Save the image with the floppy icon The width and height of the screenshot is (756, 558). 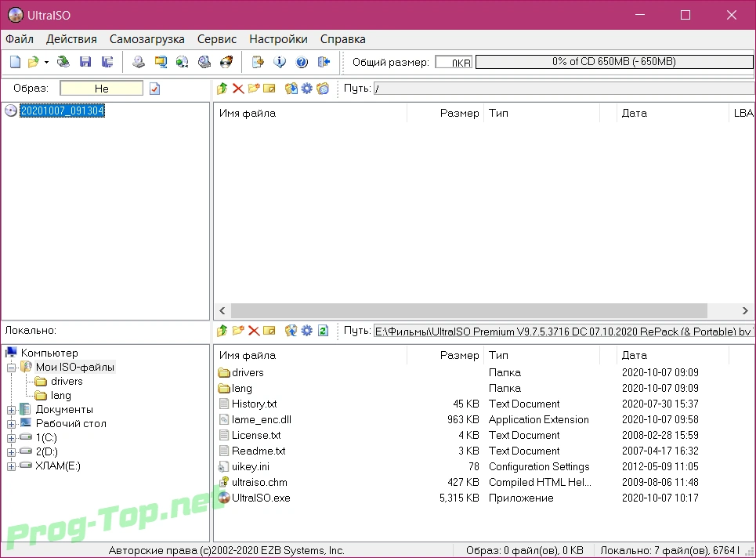click(85, 62)
